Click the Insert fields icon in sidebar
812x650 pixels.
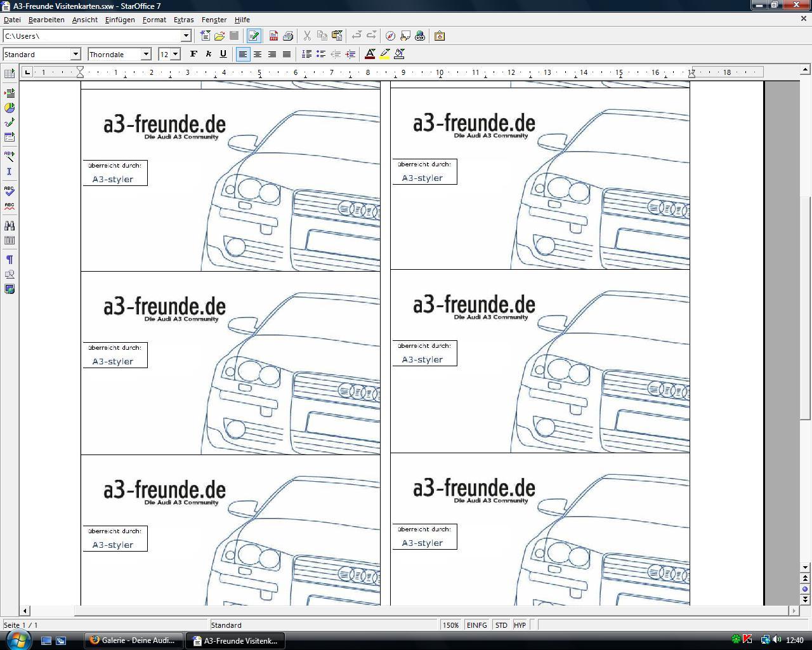(10, 93)
